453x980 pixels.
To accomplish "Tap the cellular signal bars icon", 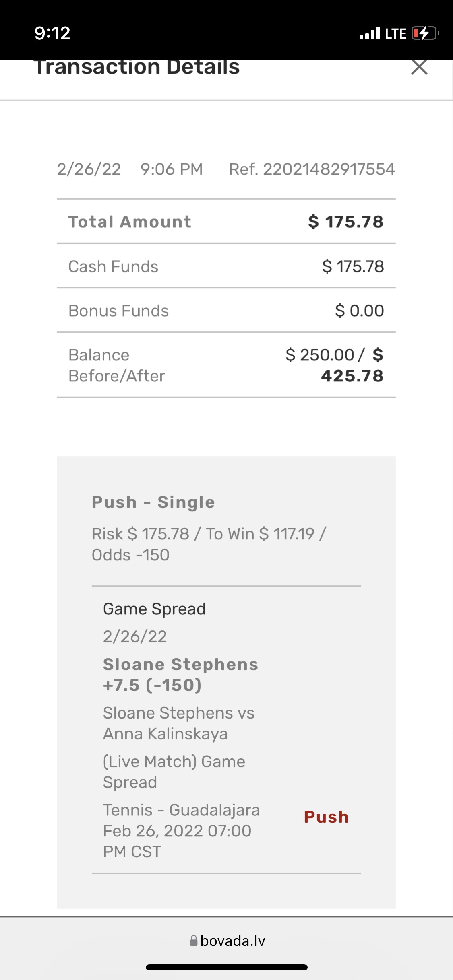I will [x=370, y=33].
